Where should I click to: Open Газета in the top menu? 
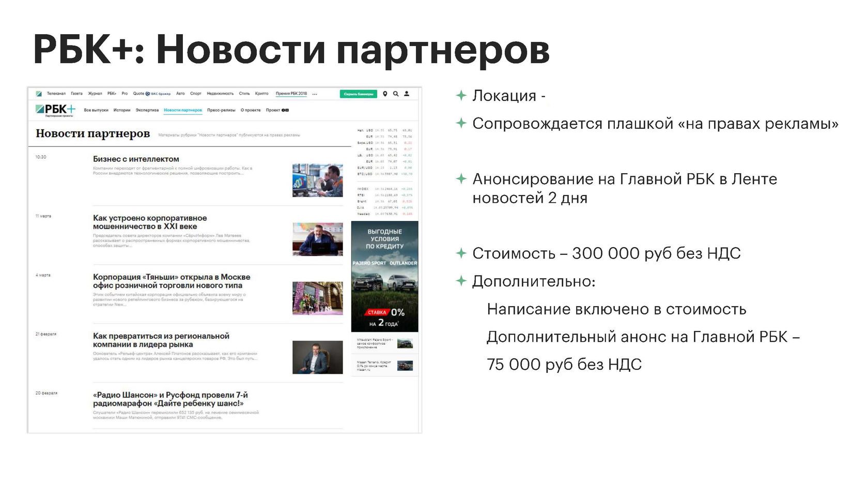pyautogui.click(x=77, y=94)
